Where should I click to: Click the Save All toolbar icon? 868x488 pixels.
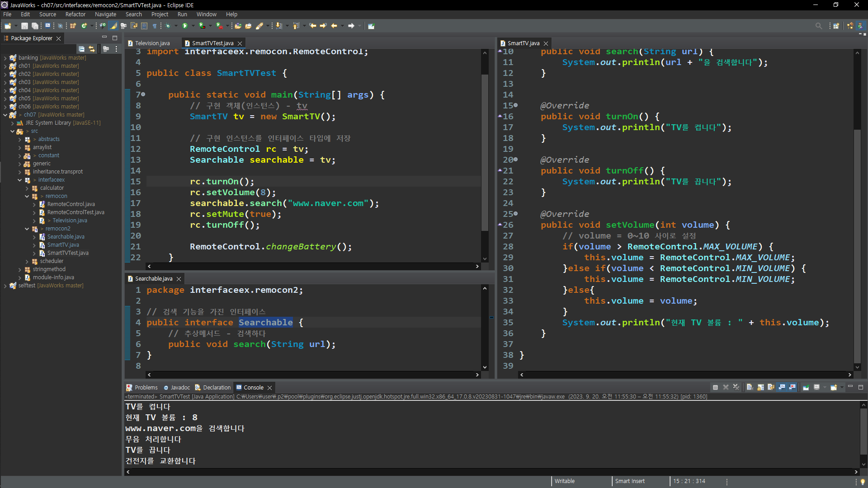34,26
